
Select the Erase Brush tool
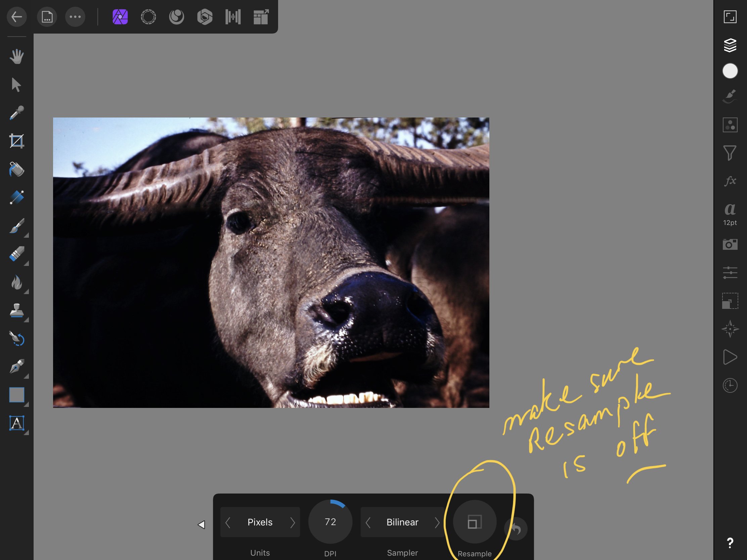click(16, 254)
